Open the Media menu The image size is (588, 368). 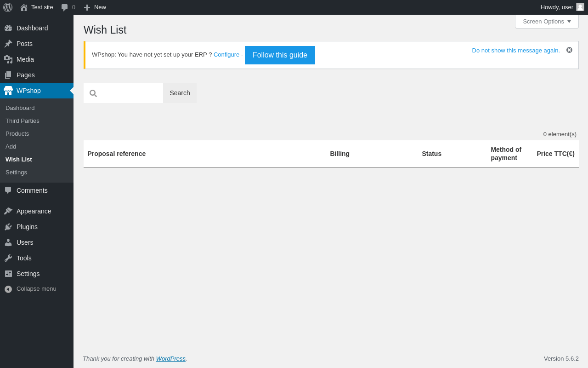point(37,59)
